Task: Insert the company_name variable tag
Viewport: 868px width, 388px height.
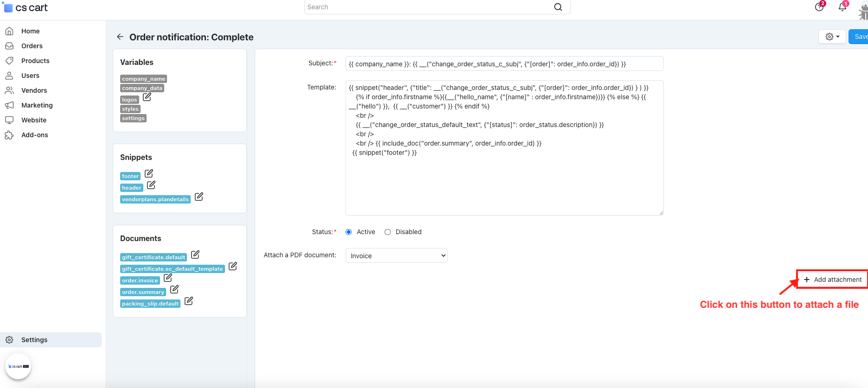Action: [x=143, y=79]
